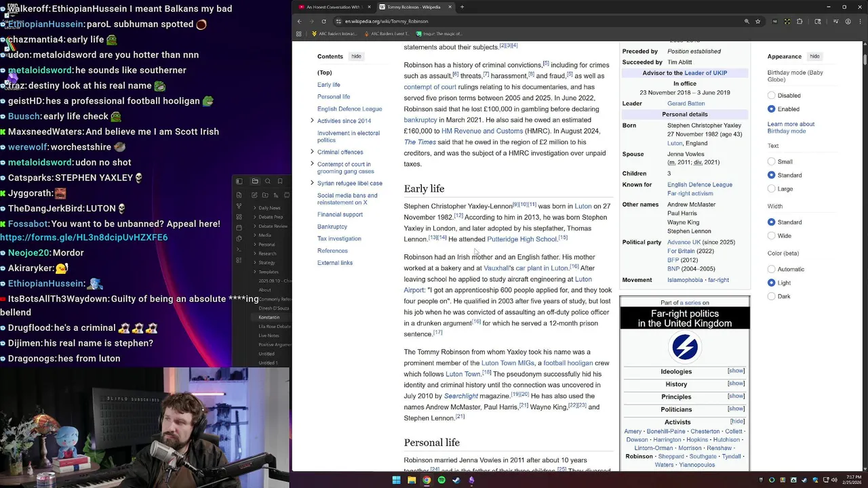Reload the Wikipedia page

point(323,21)
